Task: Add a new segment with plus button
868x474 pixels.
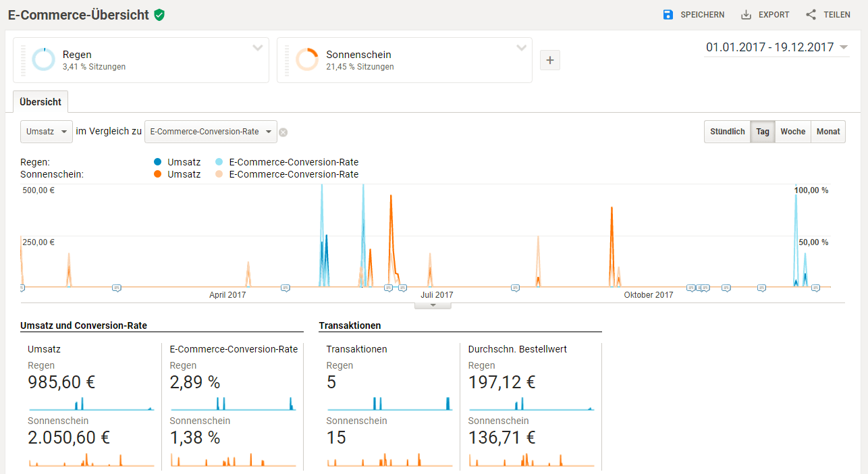Action: (x=550, y=60)
